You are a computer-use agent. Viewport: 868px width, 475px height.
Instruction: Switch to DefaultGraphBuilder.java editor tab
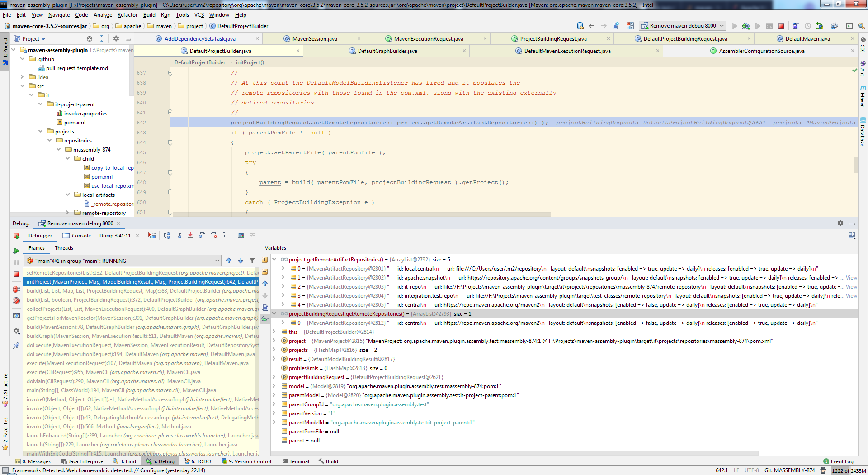pos(387,51)
